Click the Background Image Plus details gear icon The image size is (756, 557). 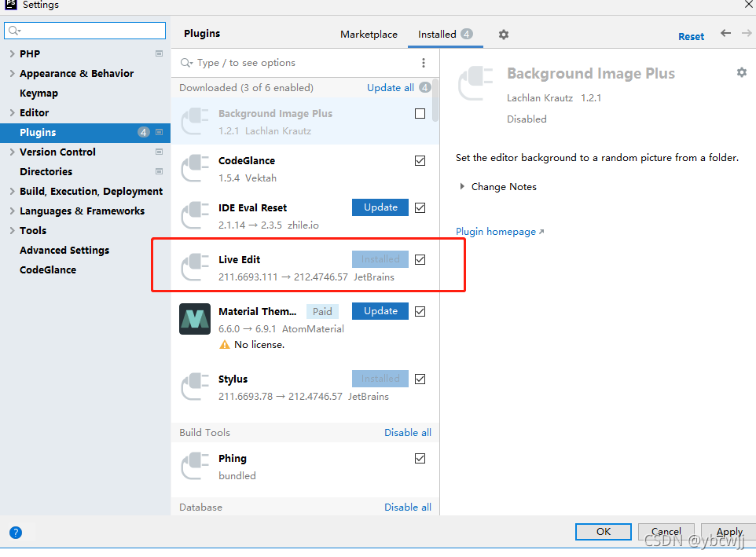[742, 72]
